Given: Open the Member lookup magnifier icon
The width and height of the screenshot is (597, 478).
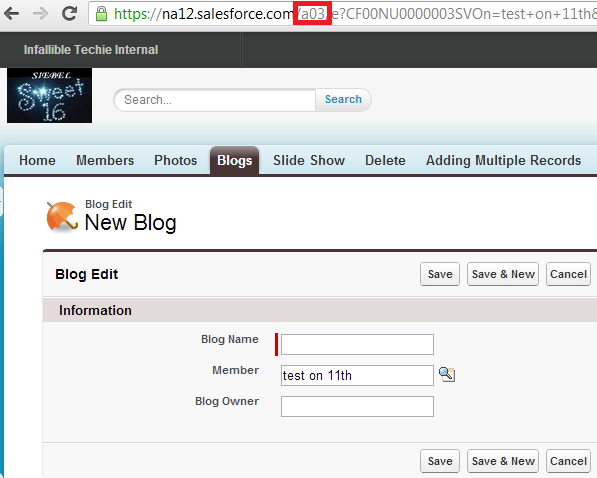Looking at the screenshot, I should (x=447, y=374).
